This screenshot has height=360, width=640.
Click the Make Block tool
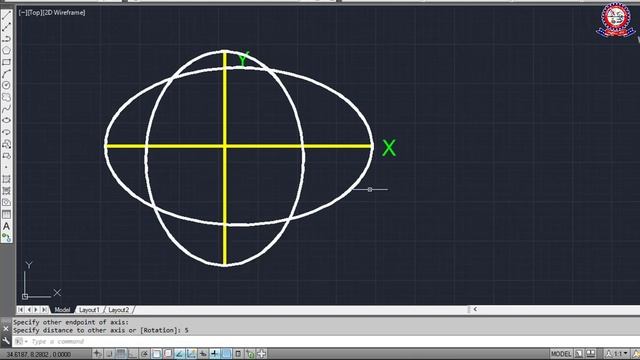click(6, 156)
